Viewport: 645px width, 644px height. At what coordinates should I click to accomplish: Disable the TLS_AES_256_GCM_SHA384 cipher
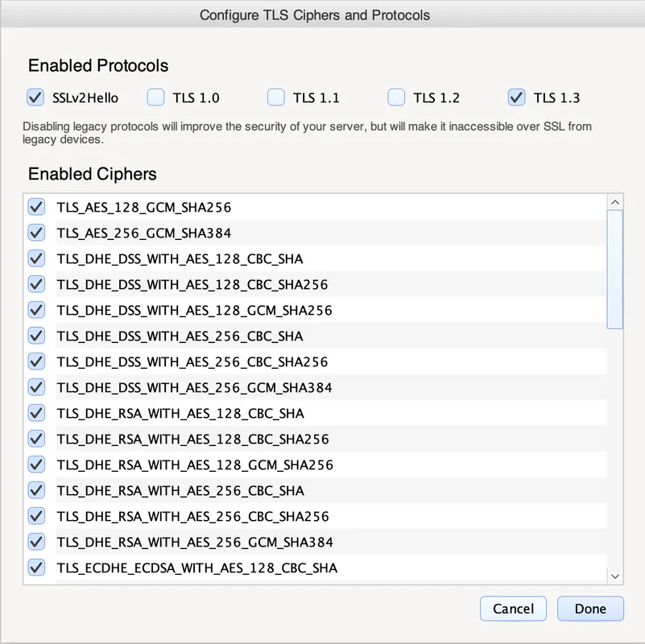pyautogui.click(x=36, y=233)
